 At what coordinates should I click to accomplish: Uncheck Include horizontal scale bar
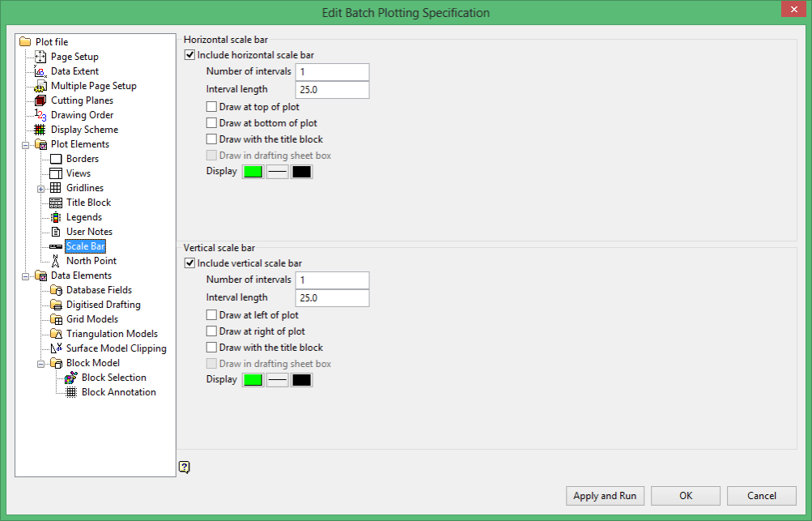tap(190, 55)
